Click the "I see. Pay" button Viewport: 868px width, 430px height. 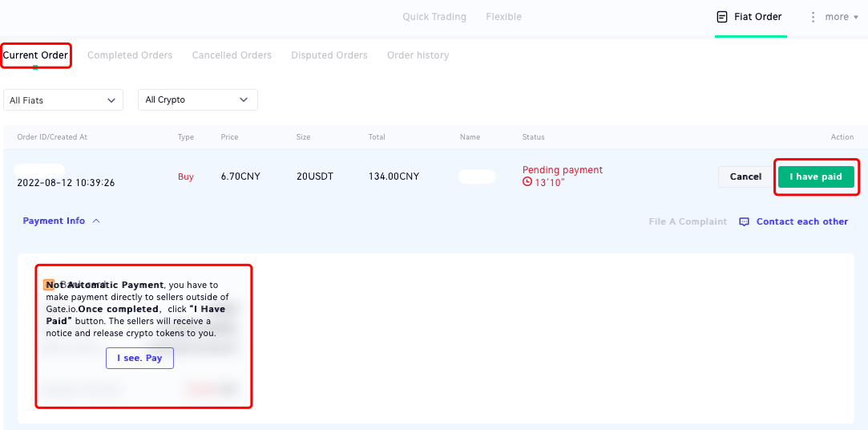pyautogui.click(x=139, y=358)
